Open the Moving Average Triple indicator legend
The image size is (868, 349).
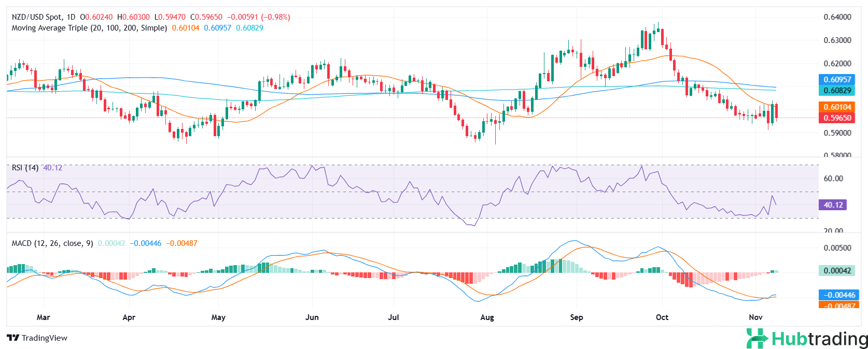tap(89, 28)
